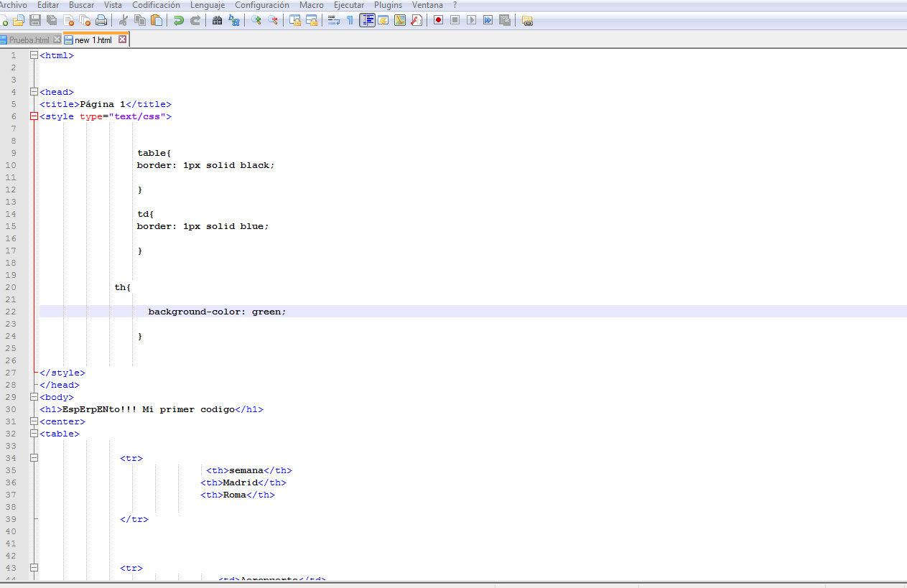Toggle show all characters pilcrow button
The width and height of the screenshot is (907, 588).
click(350, 20)
